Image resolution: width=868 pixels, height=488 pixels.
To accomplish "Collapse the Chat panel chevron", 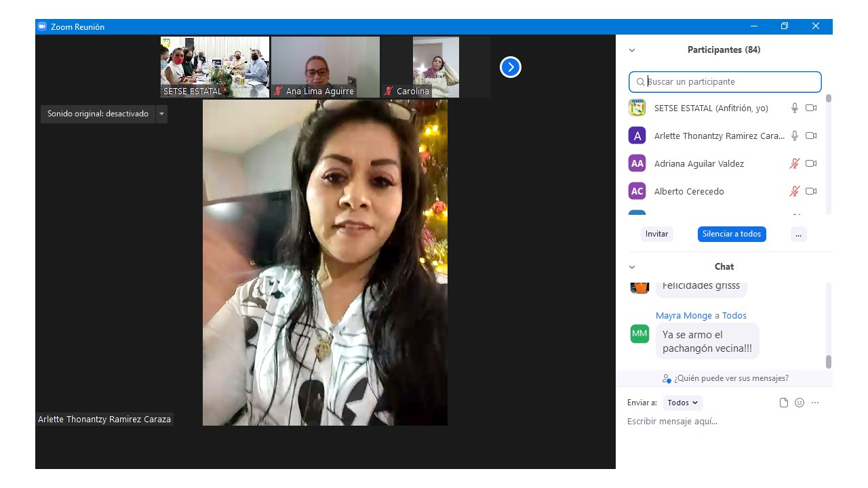I will click(x=632, y=267).
